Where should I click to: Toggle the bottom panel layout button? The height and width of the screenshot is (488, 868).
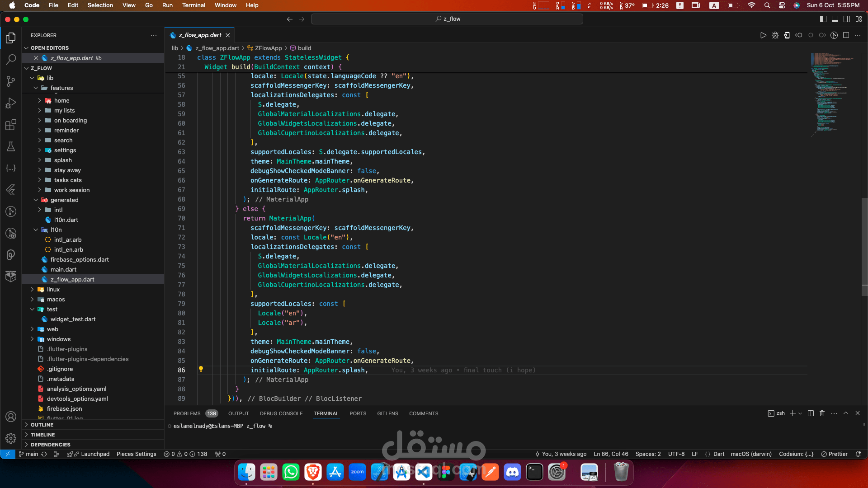click(835, 19)
